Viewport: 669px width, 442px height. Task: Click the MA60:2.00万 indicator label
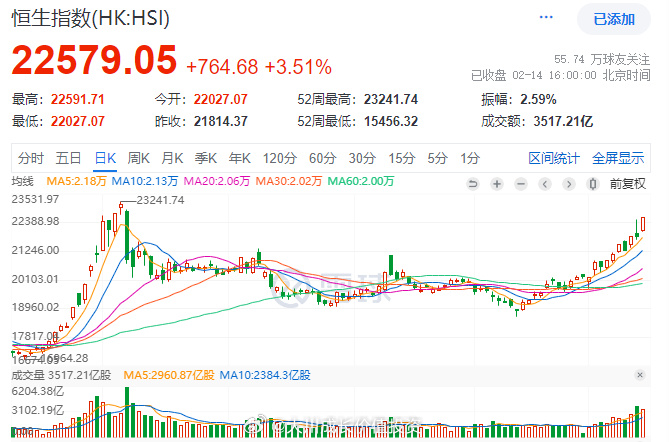(x=361, y=181)
